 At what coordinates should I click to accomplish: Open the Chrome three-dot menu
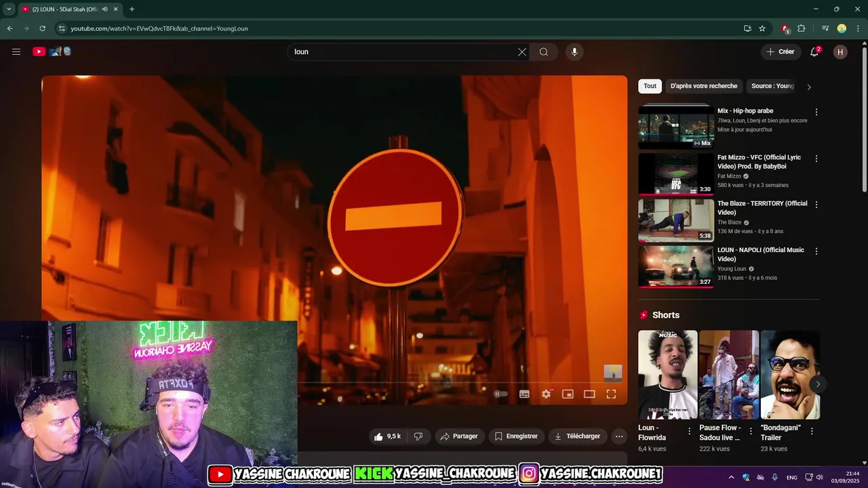click(858, 28)
